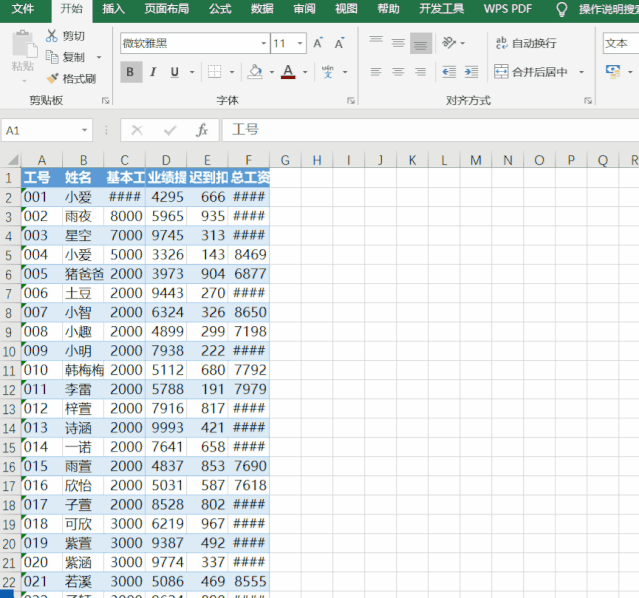
Task: Switch to the 公式 (Formulas) tab
Action: click(x=220, y=9)
